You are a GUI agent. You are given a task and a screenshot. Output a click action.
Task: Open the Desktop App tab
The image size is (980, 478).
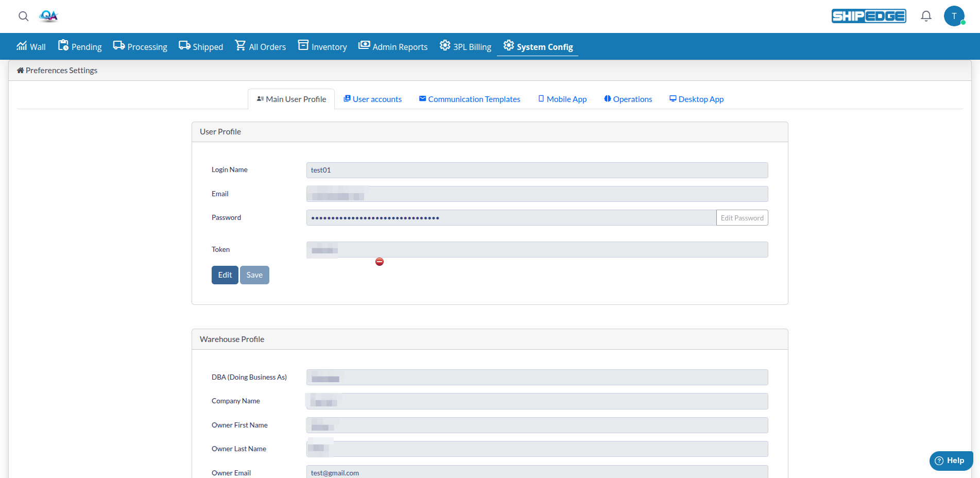[x=696, y=99]
